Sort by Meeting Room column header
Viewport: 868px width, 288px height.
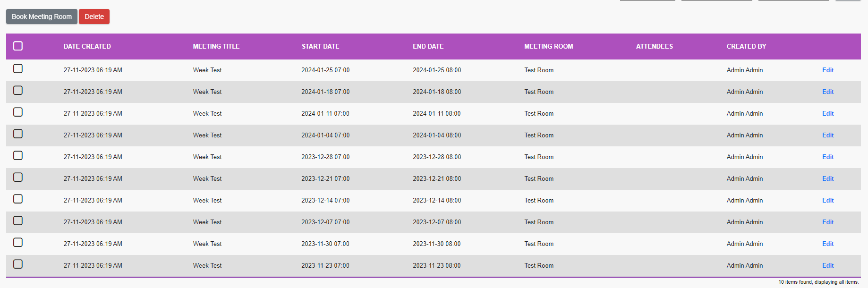(x=548, y=46)
